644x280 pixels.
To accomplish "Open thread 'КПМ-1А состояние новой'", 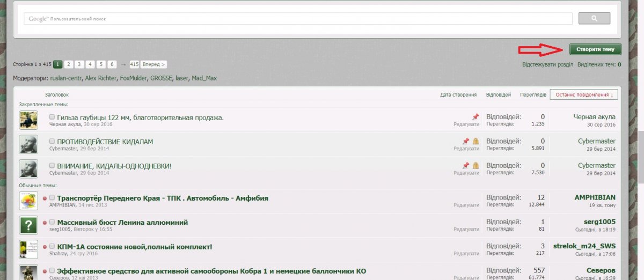I will [135, 247].
